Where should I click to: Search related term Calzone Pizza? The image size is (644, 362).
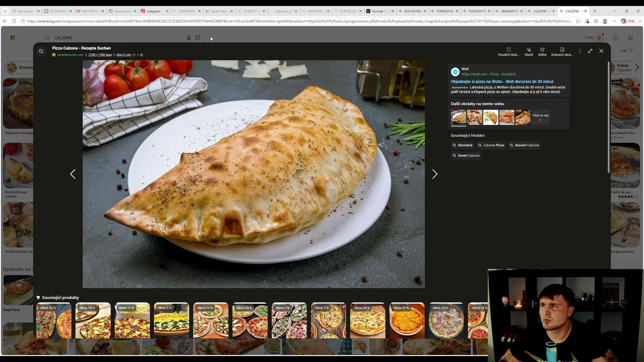(491, 145)
